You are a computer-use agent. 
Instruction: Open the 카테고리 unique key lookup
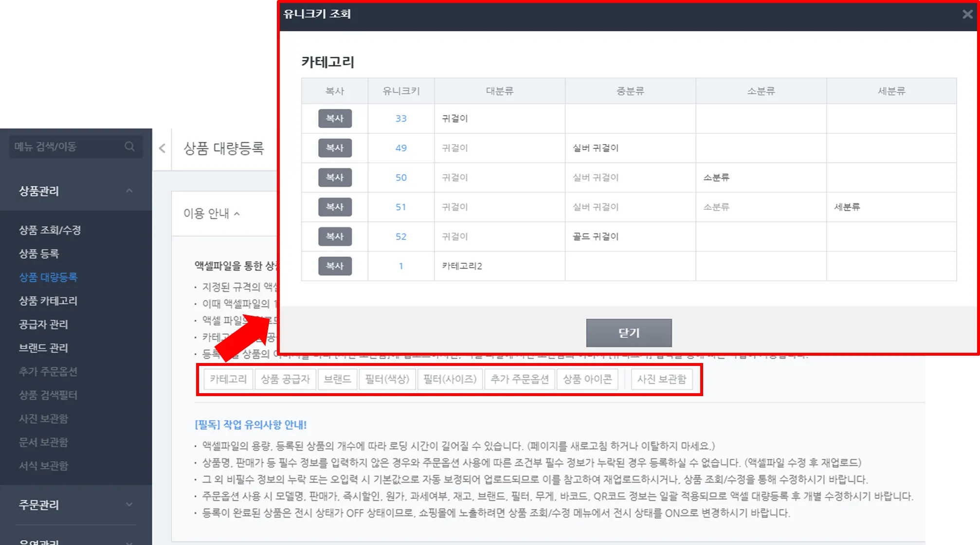228,379
